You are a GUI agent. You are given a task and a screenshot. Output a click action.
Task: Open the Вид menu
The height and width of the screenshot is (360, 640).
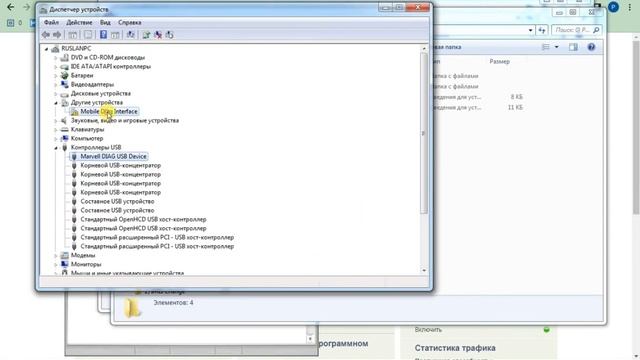click(105, 22)
